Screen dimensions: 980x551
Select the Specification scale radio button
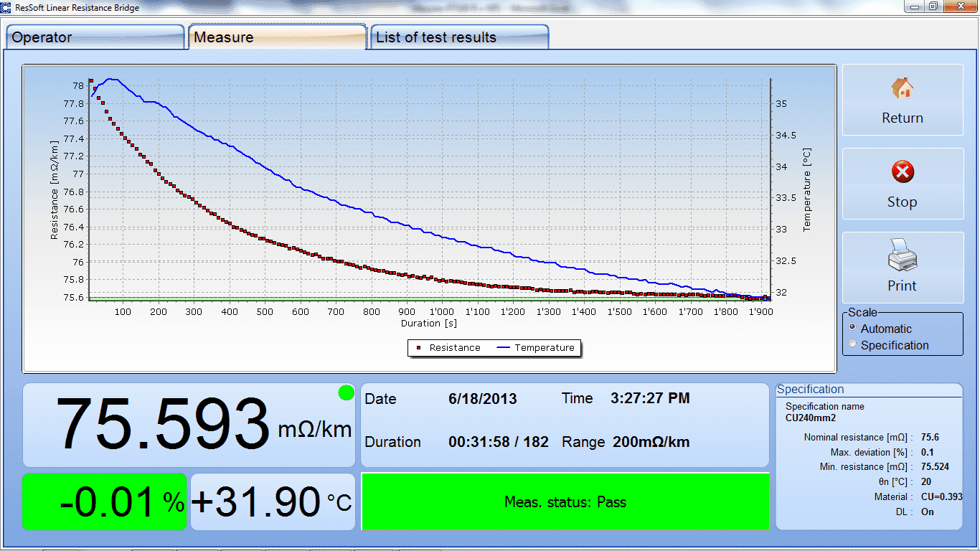click(x=852, y=344)
